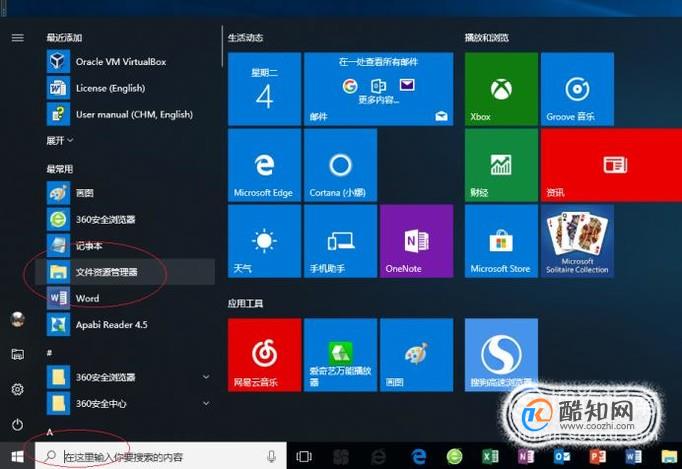Screen dimensions: 682x469
Task: Launch the OneNote tile
Action: 416,241
